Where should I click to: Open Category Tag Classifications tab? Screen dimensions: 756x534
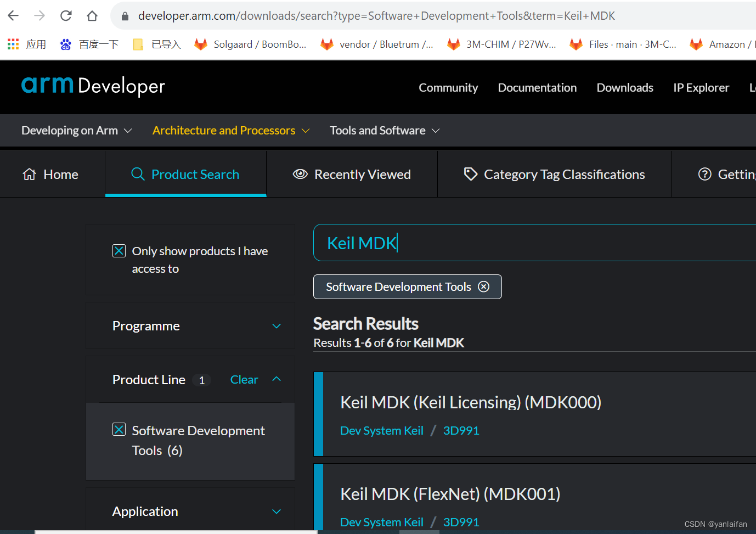(554, 175)
